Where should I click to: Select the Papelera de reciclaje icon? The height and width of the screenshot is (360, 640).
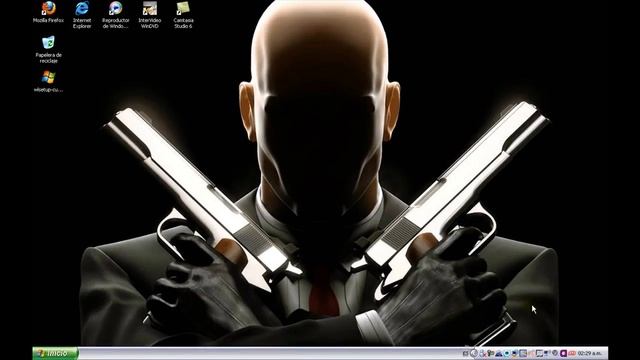click(x=48, y=50)
